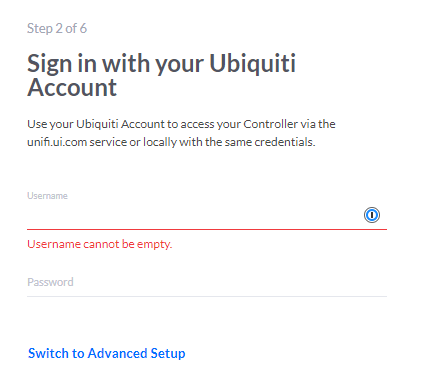444x387 pixels.
Task: Follow the Switch to Advanced Setup link
Action: click(107, 353)
